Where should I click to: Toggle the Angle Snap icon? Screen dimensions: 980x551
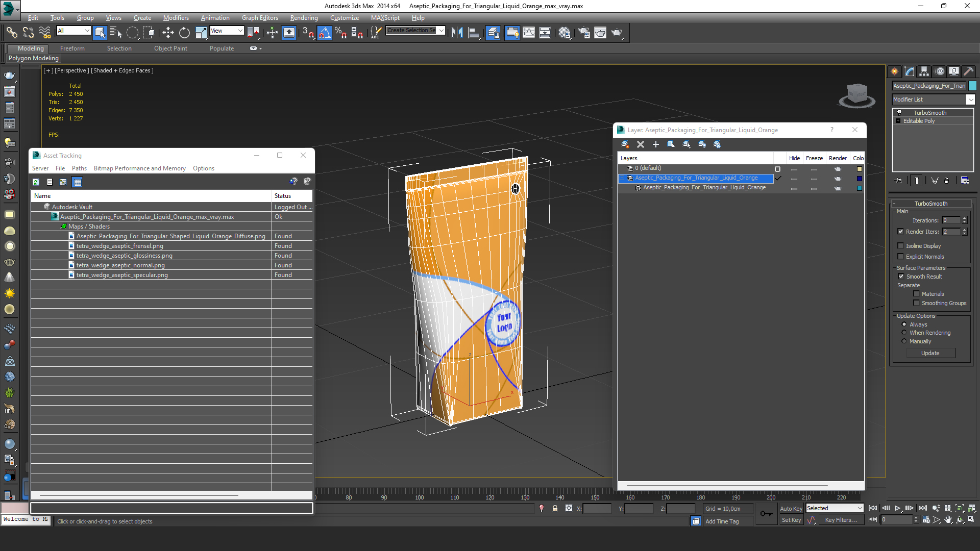coord(324,33)
